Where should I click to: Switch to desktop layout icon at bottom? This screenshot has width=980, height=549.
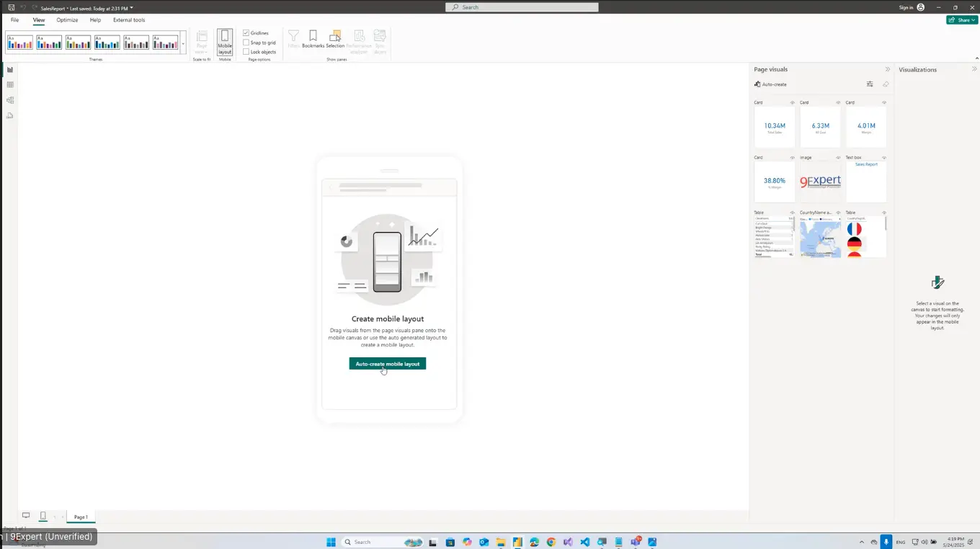[x=26, y=516]
